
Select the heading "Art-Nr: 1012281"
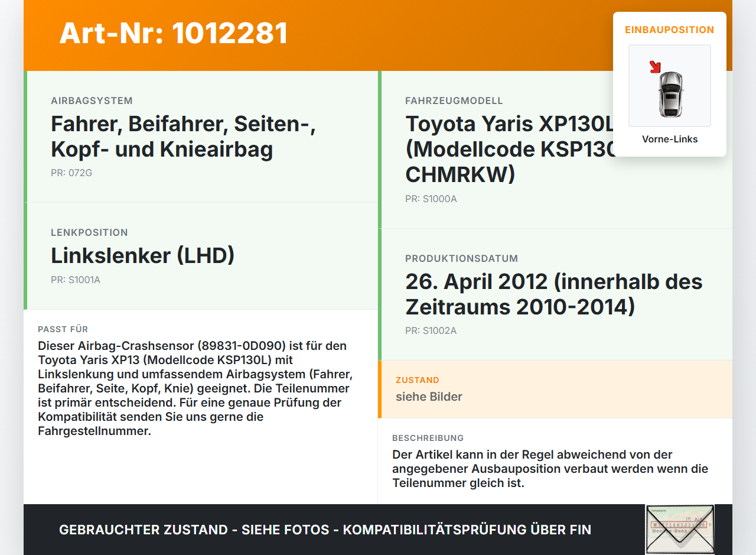coord(174,33)
